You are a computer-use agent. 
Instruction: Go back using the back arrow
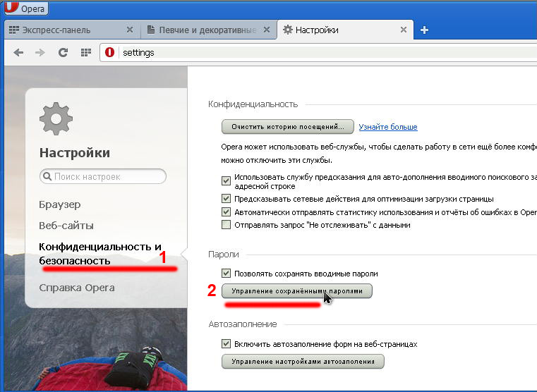[18, 52]
